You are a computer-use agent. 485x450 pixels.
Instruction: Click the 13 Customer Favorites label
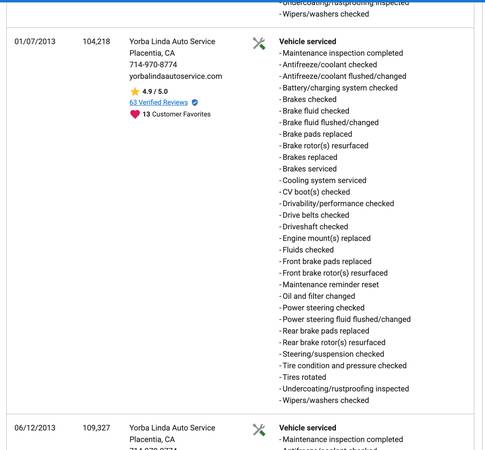coord(177,114)
